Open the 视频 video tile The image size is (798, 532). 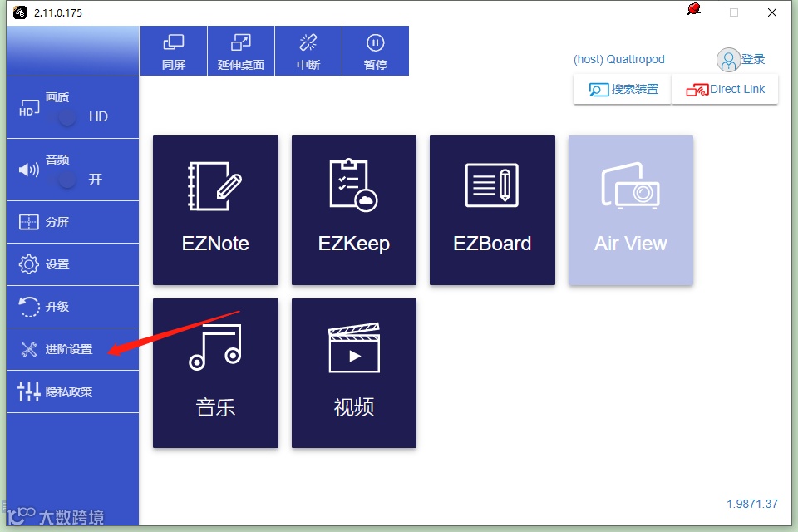[354, 373]
